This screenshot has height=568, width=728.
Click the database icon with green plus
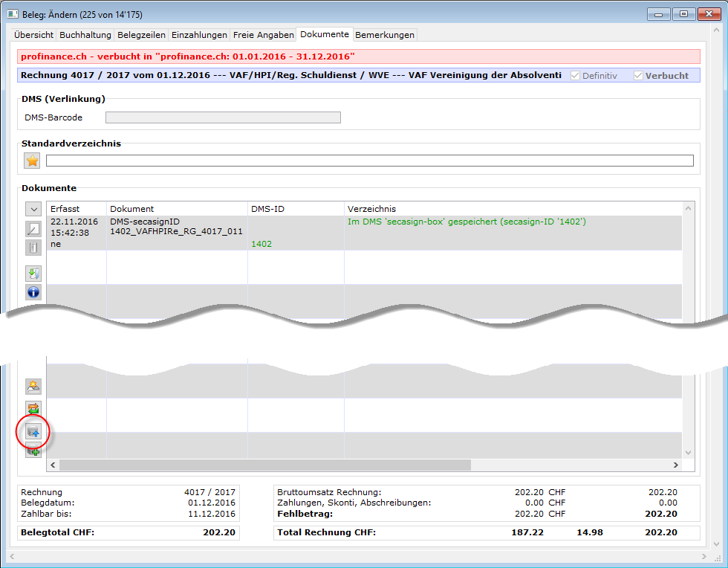click(33, 449)
